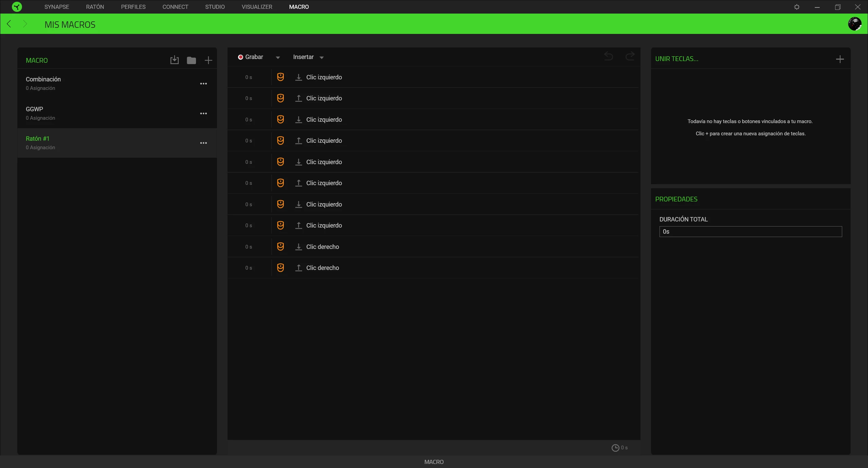Screen dimensions: 868x468
Task: Open options menu for Ratón #1 macro
Action: (x=203, y=143)
